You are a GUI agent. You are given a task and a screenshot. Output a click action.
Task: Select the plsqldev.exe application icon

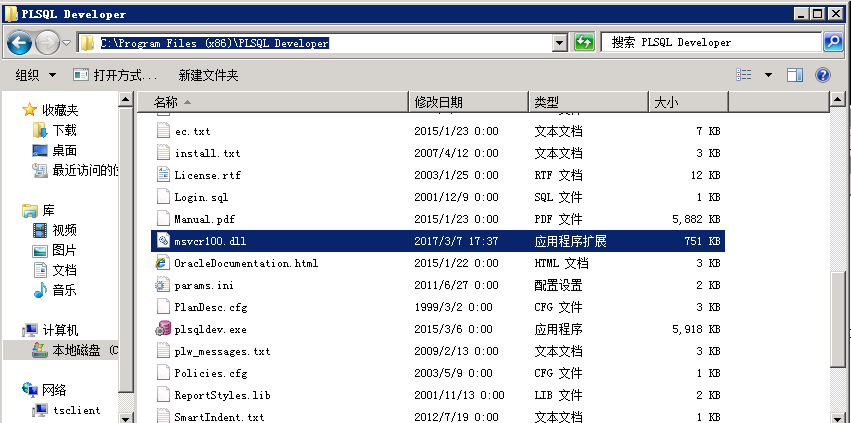[x=163, y=329]
